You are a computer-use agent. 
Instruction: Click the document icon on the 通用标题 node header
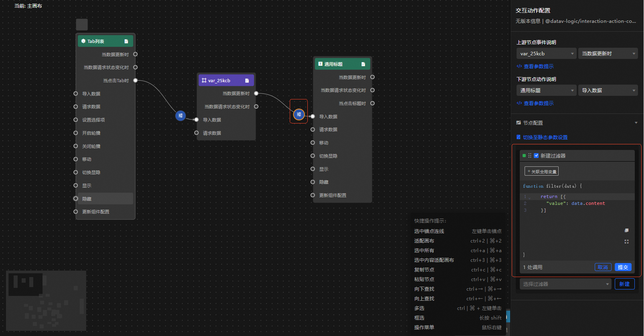[363, 64]
